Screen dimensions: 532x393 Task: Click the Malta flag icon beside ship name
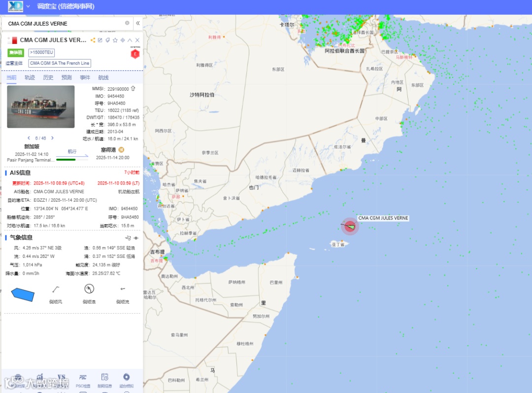[x=12, y=40]
